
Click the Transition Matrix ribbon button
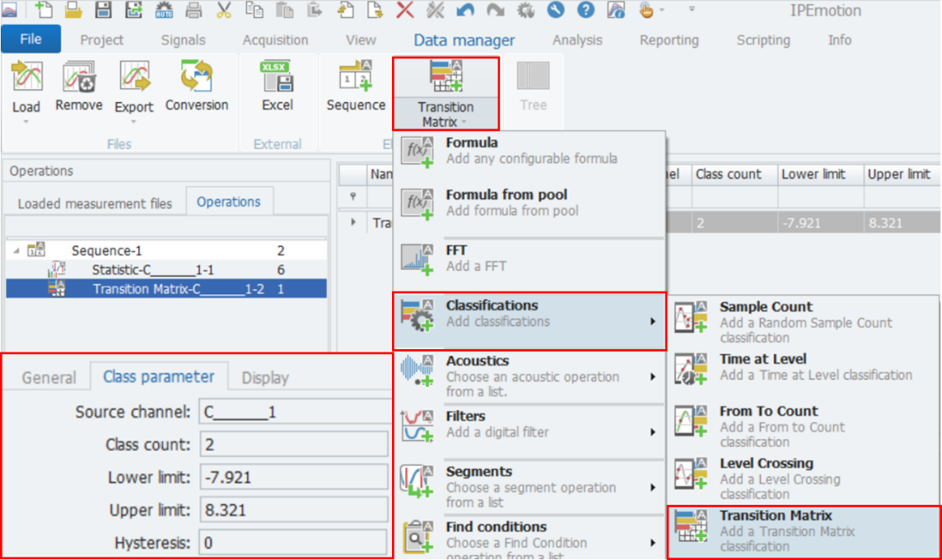tap(445, 93)
